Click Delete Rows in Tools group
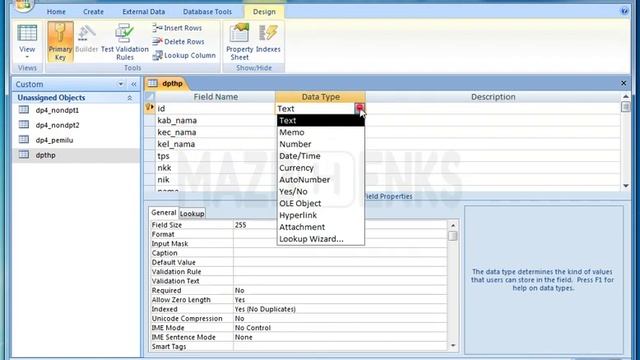The height and width of the screenshot is (360, 640). [178, 42]
